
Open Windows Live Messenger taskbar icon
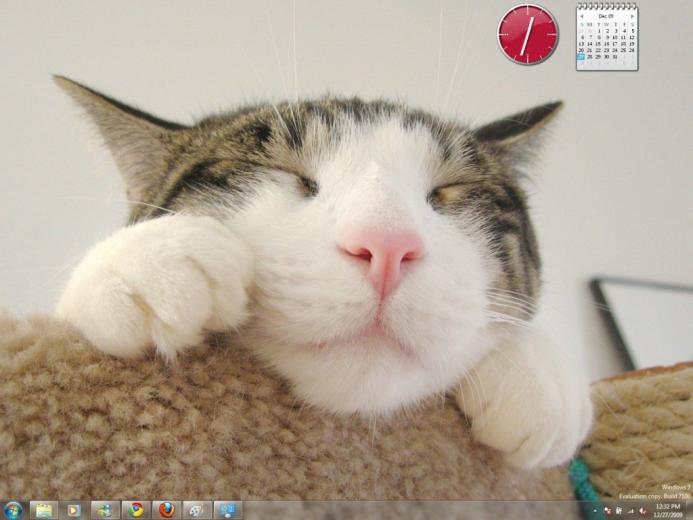[105, 511]
